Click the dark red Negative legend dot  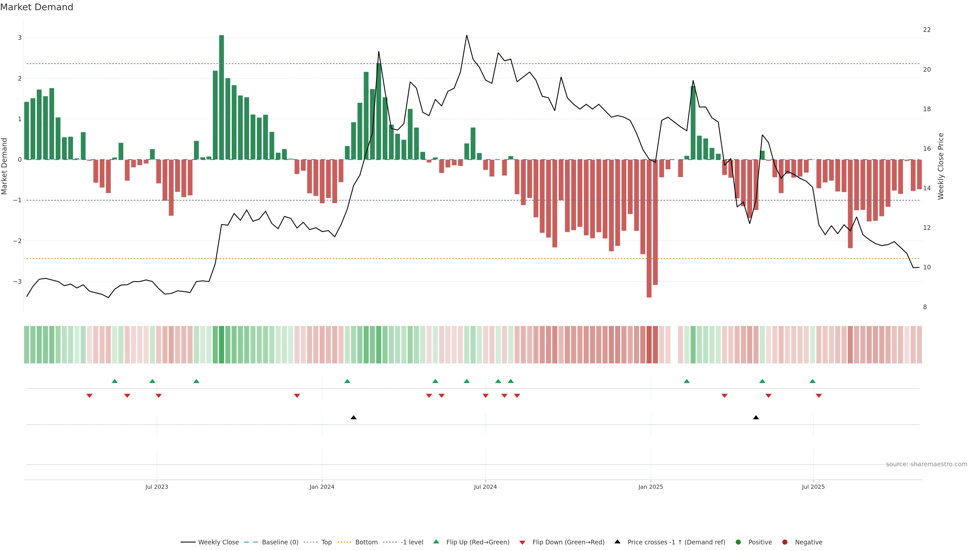pos(785,542)
